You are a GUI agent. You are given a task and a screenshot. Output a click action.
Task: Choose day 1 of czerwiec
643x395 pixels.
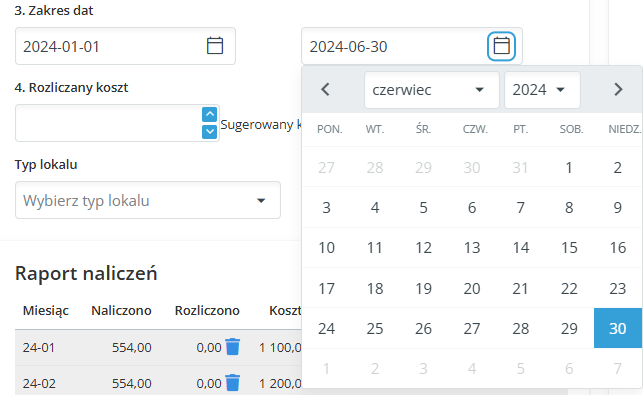[569, 167]
